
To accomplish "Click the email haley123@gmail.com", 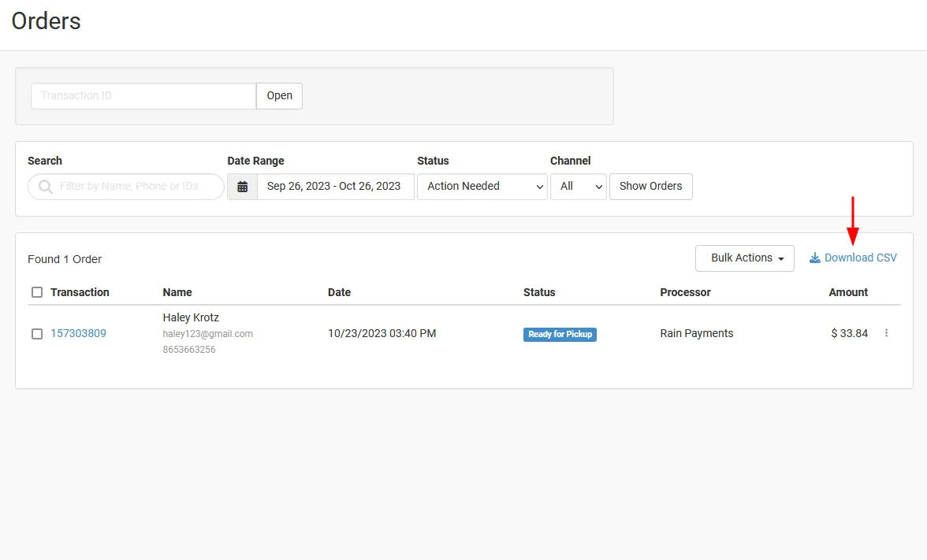I will pyautogui.click(x=207, y=334).
